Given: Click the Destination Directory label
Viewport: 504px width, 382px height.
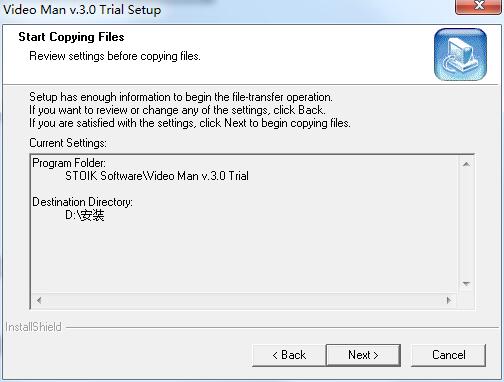Looking at the screenshot, I should coord(82,202).
